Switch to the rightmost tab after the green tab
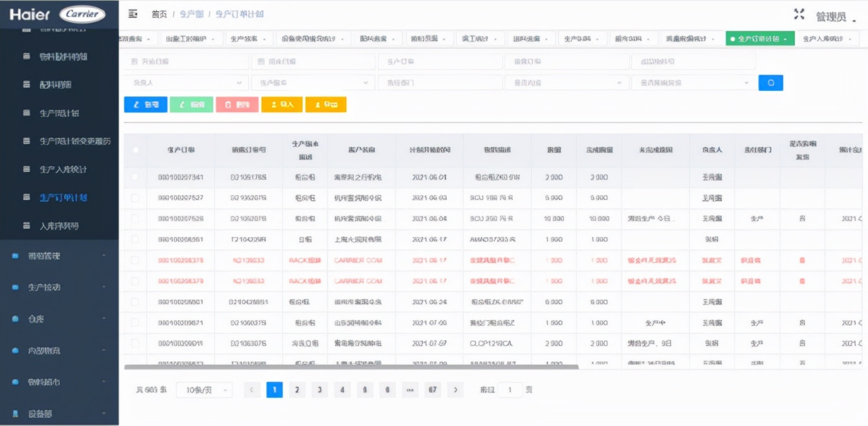This screenshot has width=868, height=426. [x=826, y=39]
